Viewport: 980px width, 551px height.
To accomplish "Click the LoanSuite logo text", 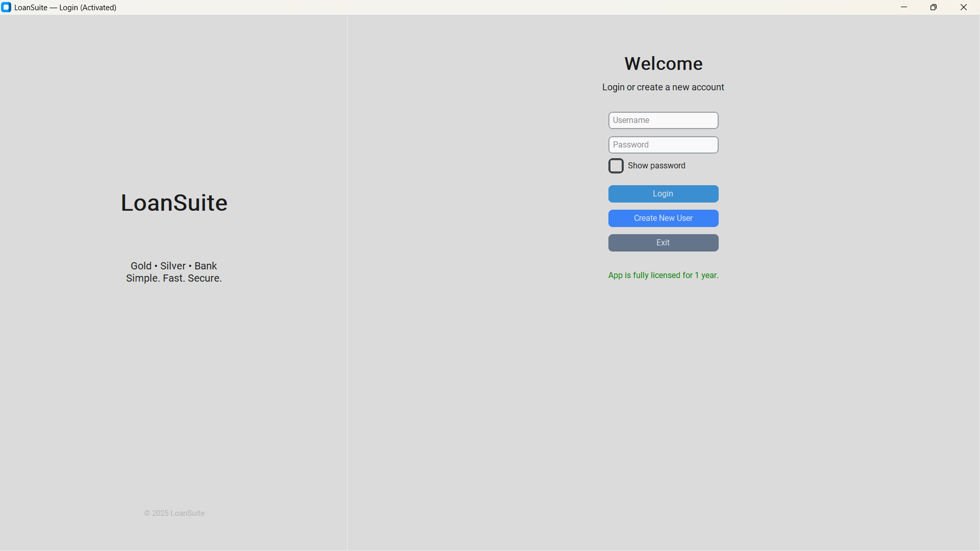I will 174,203.
